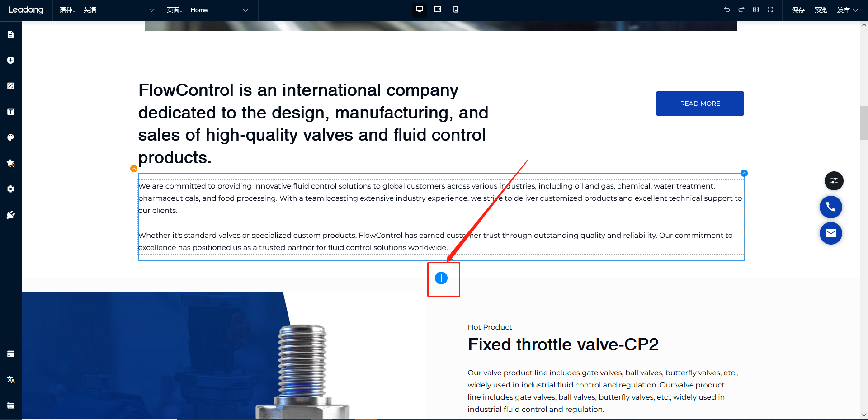Click the floating phone contact button
Image resolution: width=868 pixels, height=420 pixels.
[830, 207]
